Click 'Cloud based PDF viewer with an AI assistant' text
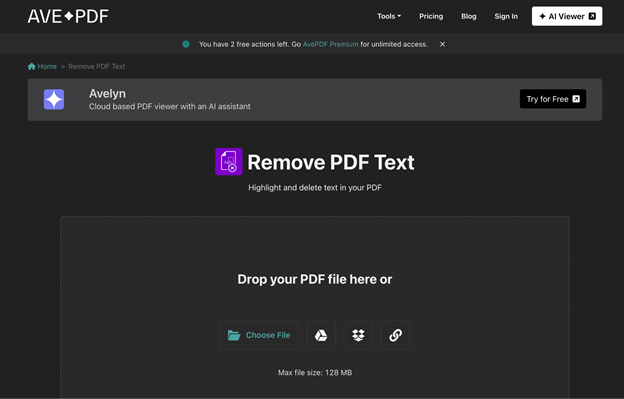 [x=170, y=107]
